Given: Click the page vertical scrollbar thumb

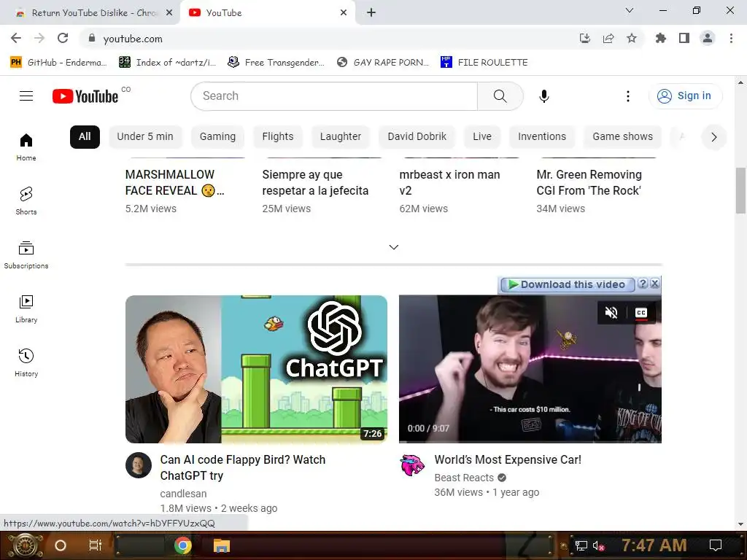Looking at the screenshot, I should click(x=741, y=190).
